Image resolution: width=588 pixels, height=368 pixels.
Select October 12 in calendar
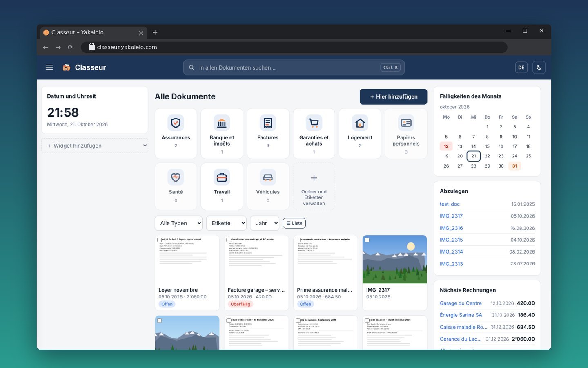(x=446, y=146)
